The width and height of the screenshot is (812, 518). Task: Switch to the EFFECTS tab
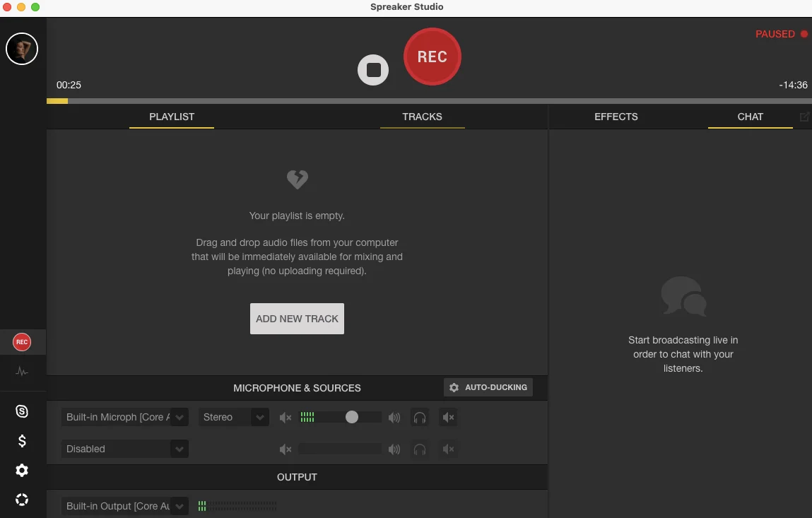tap(616, 117)
